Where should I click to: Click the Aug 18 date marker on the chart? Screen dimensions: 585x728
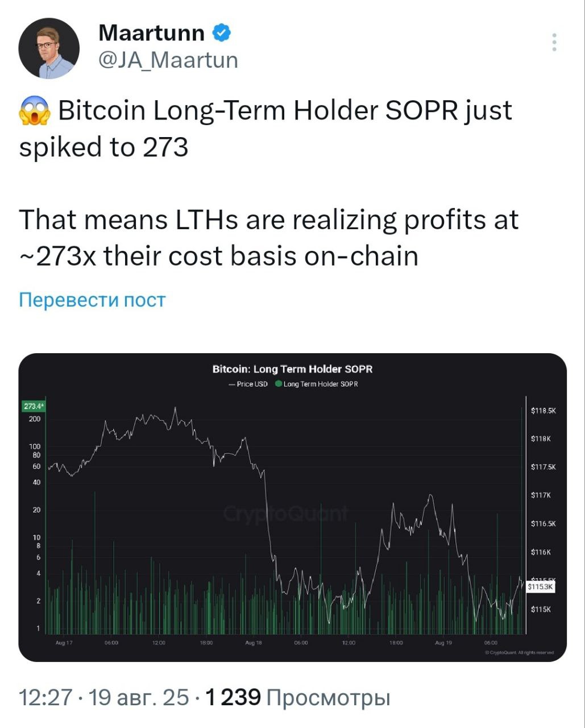tap(253, 642)
